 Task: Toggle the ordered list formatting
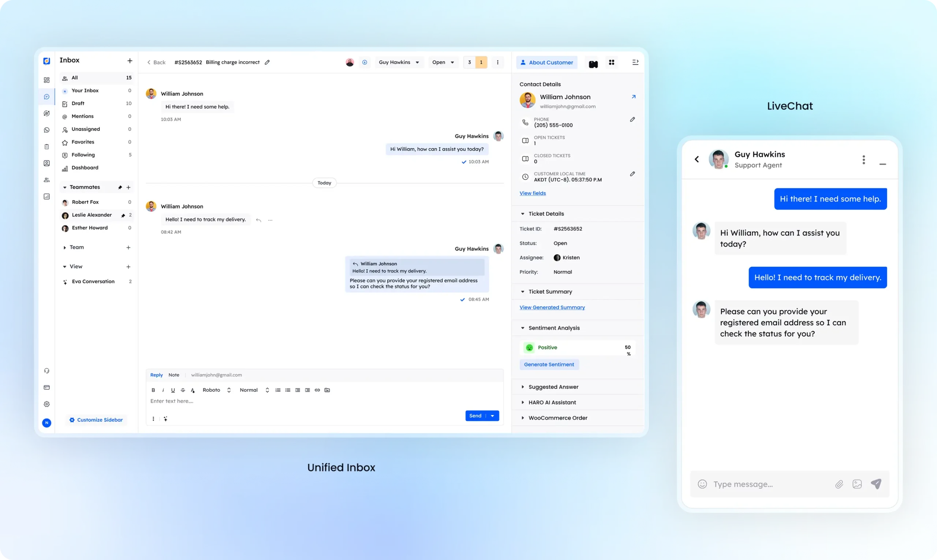[x=278, y=390]
